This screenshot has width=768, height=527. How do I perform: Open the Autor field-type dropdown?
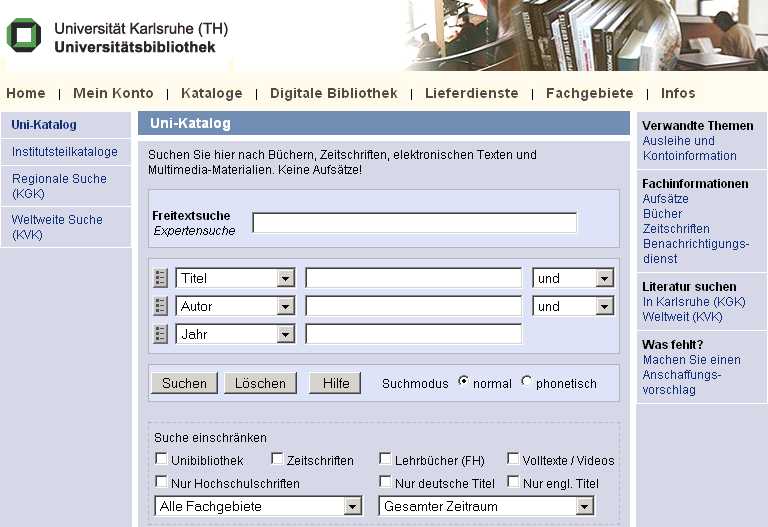[235, 306]
